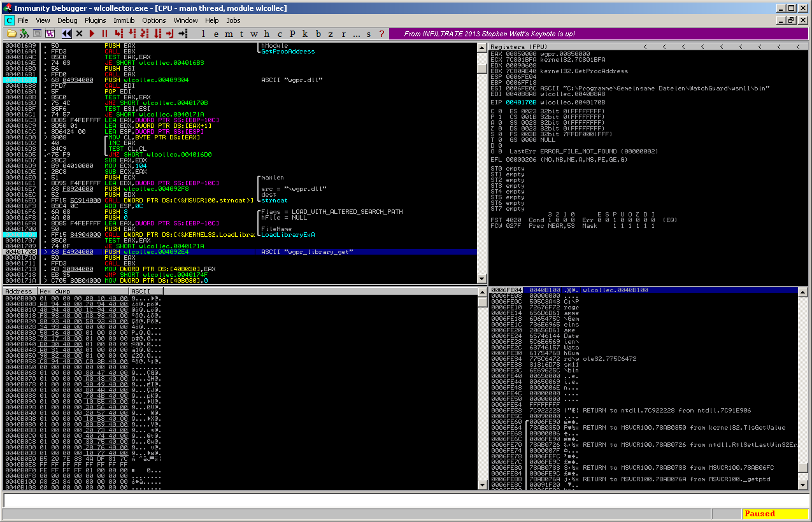Select the LoadLibraryExA CALL instruction line

240,234
